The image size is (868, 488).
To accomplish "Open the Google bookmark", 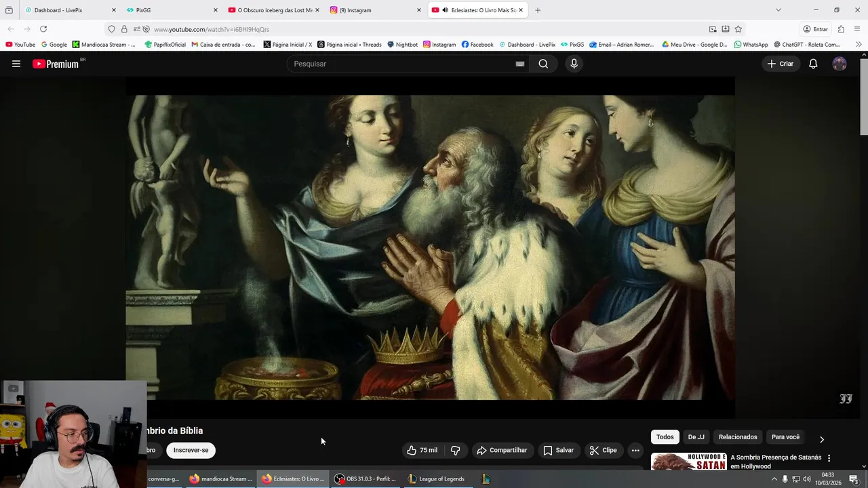I will point(54,45).
